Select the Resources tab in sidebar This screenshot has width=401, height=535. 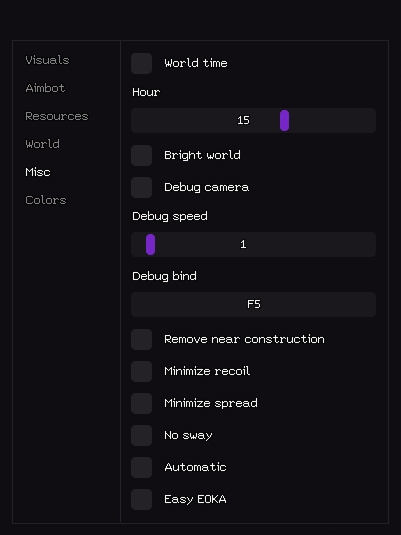[57, 116]
